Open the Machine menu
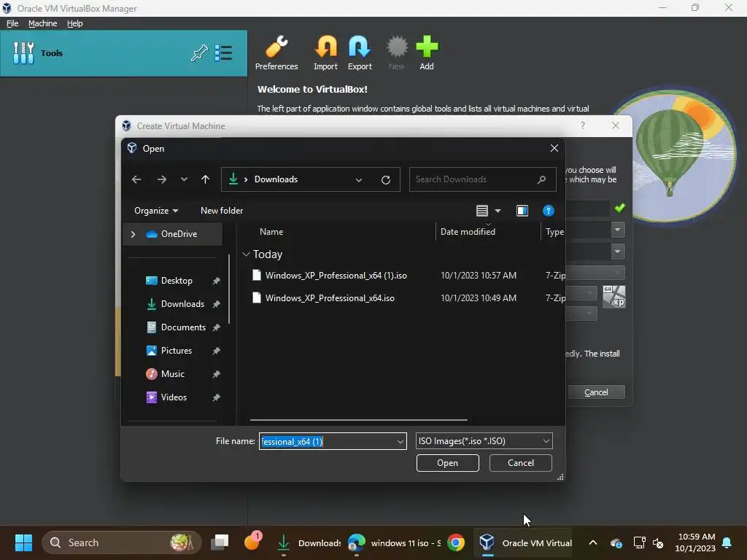The height and width of the screenshot is (560, 747). 43,23
